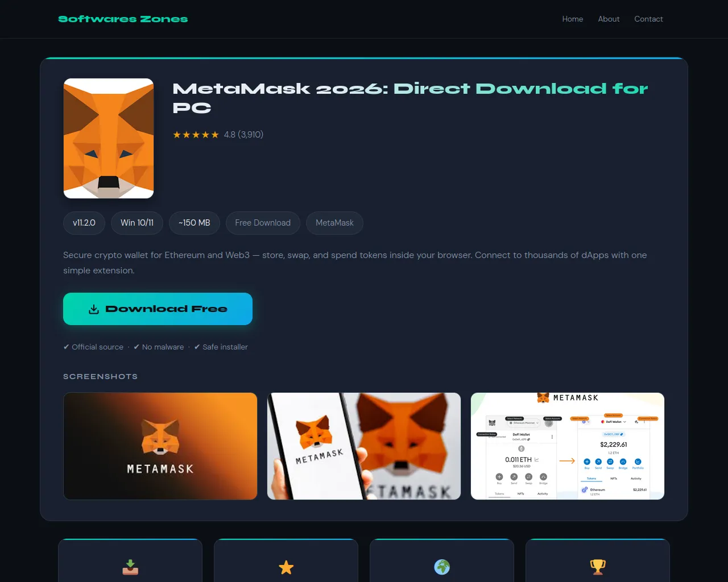Click the ~150 MB size pill
The image size is (728, 582).
(x=195, y=223)
